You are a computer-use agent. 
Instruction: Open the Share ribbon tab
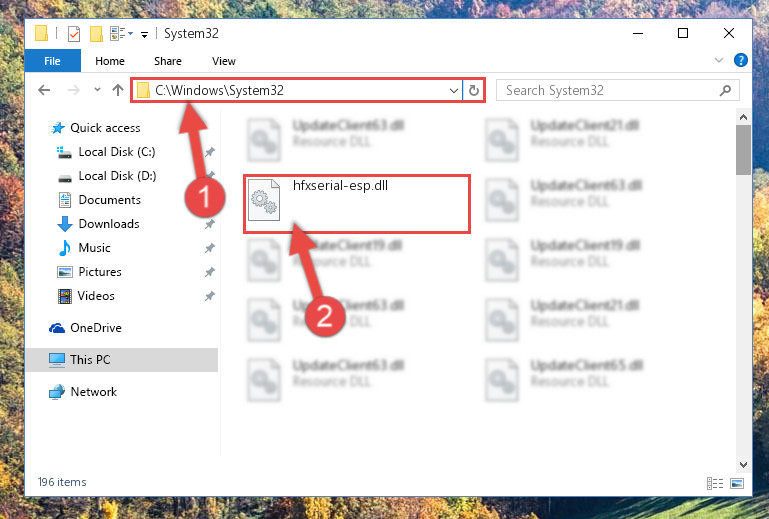[x=168, y=61]
